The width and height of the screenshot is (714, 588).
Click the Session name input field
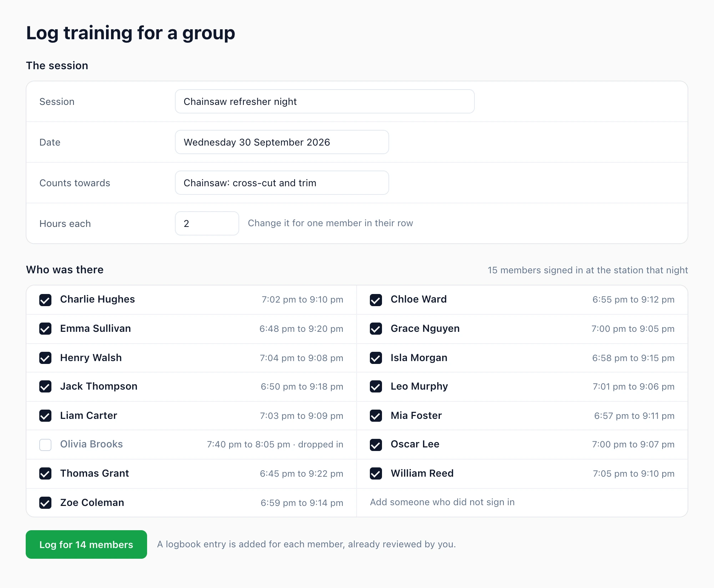pos(325,101)
